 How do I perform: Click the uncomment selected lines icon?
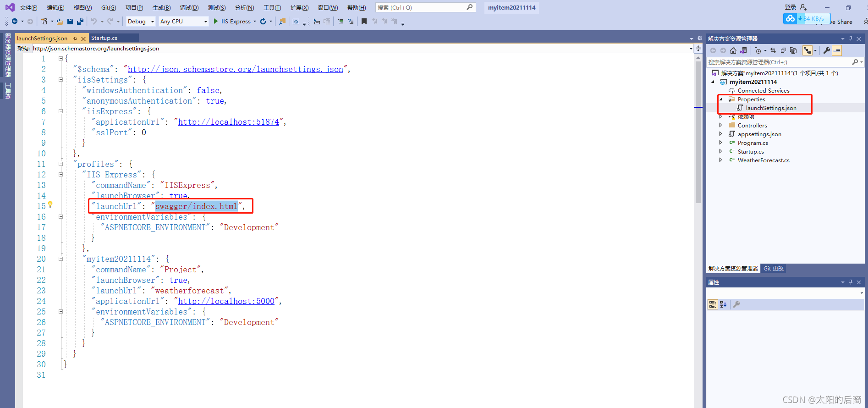click(x=351, y=21)
